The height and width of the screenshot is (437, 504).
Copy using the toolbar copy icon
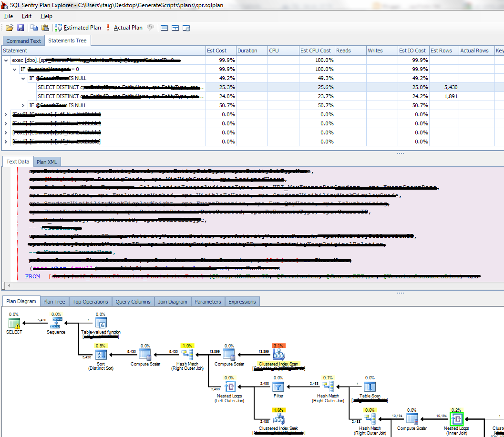[34, 28]
